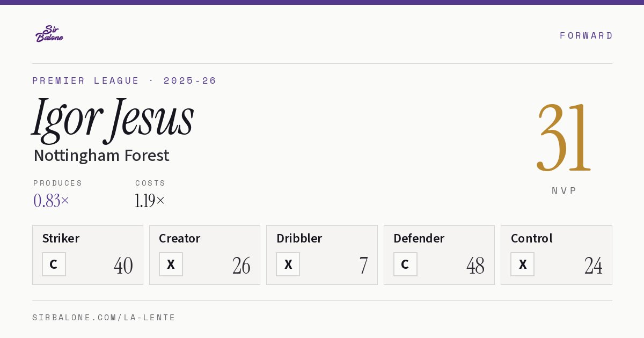Select the Striker stat card

pos(87,255)
